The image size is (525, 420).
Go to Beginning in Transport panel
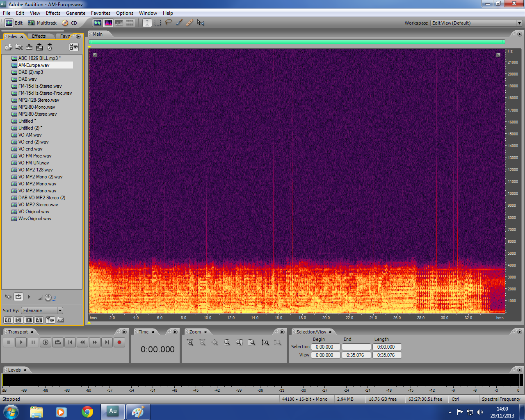coord(70,342)
